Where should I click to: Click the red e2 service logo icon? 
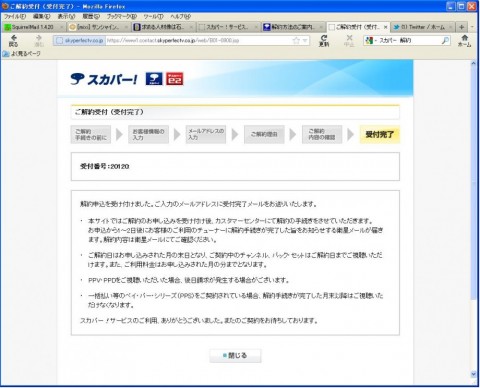click(175, 79)
